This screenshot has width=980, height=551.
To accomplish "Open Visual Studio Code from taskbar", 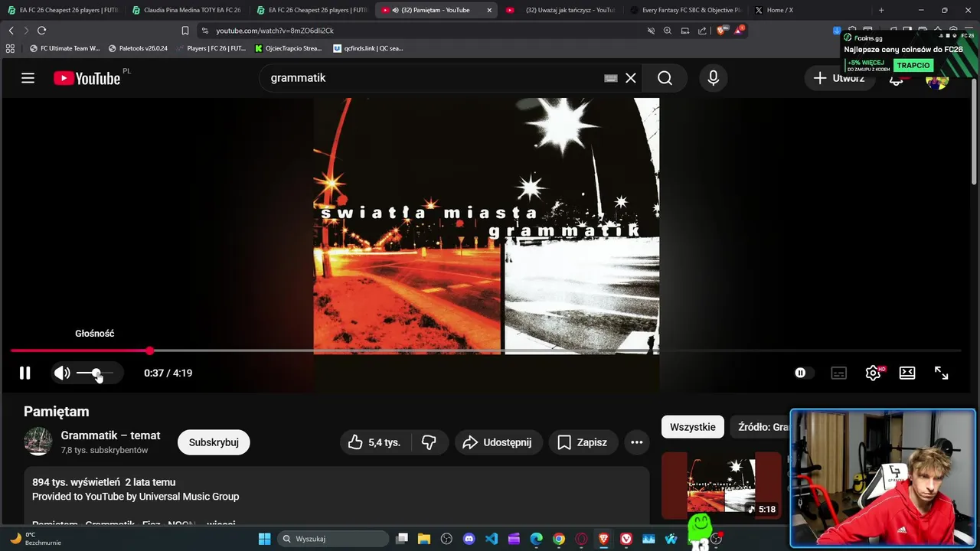I will (492, 539).
